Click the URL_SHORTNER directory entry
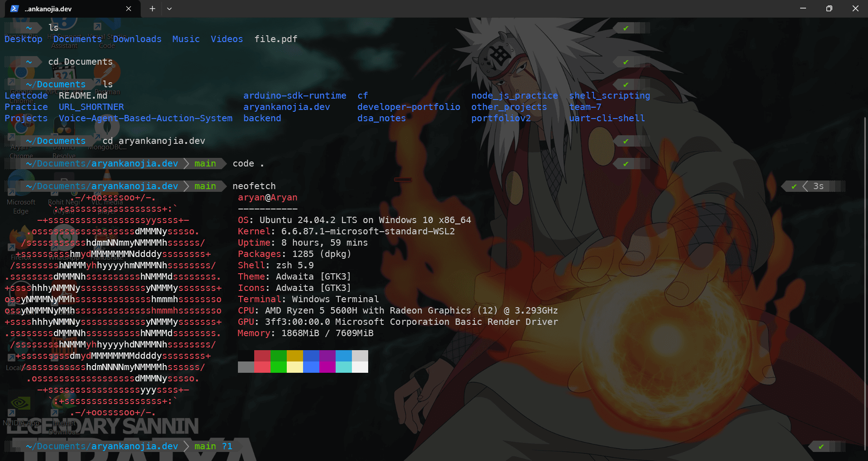Viewport: 868px width, 461px height. (91, 107)
